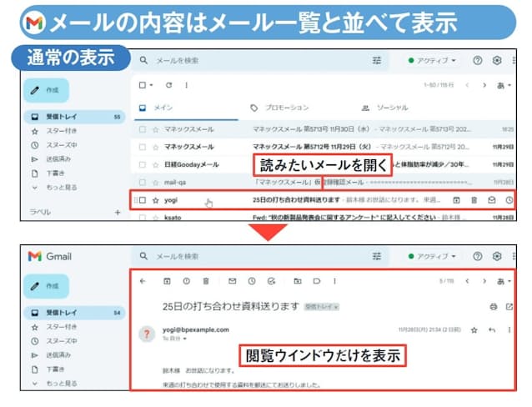This screenshot has height=407, width=532.
Task: Star the yogi email in the list
Action: tap(156, 200)
